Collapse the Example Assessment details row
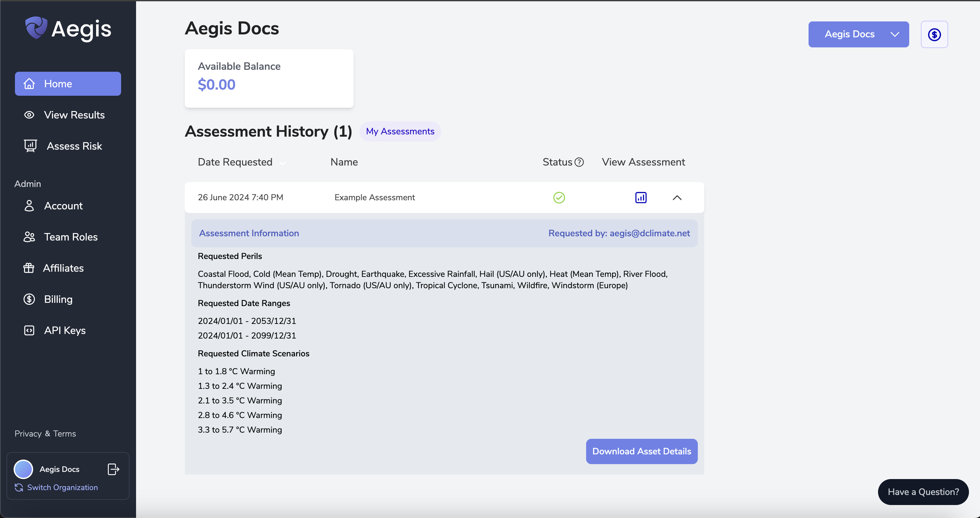 (677, 197)
